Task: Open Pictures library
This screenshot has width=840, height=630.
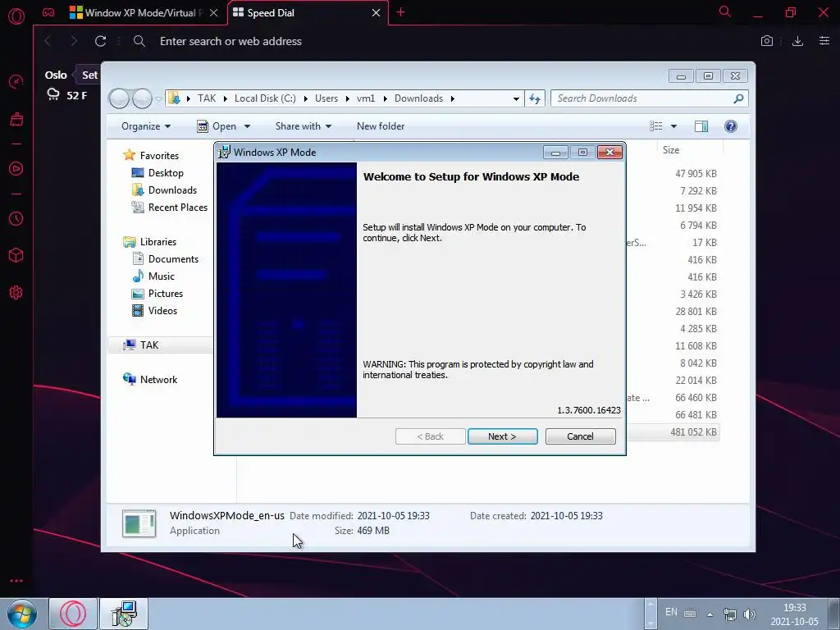Action: click(x=166, y=294)
